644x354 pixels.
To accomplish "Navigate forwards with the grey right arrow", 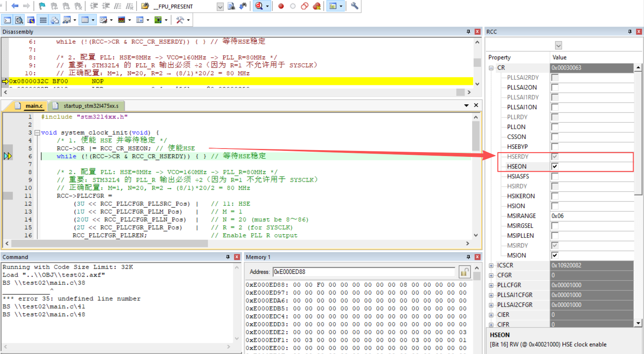I will click(x=26, y=6).
